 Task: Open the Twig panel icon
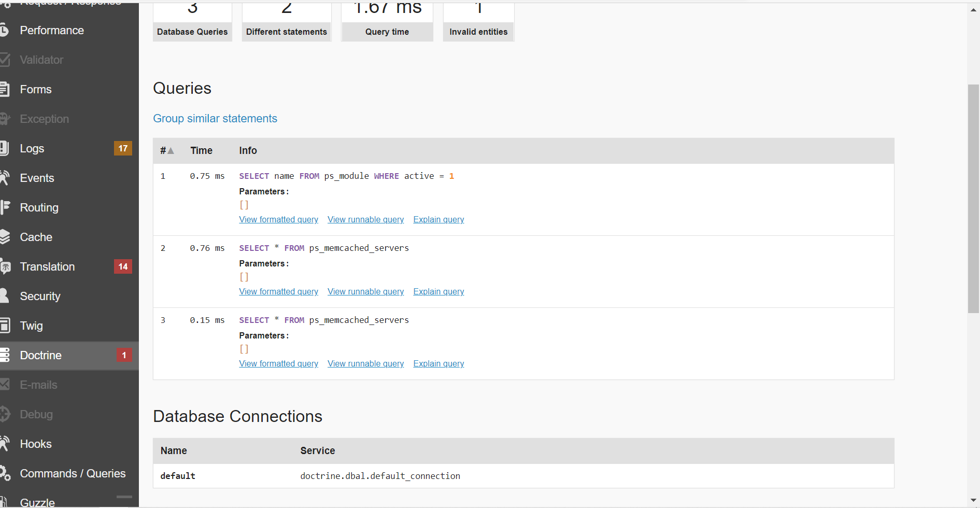[x=5, y=326]
